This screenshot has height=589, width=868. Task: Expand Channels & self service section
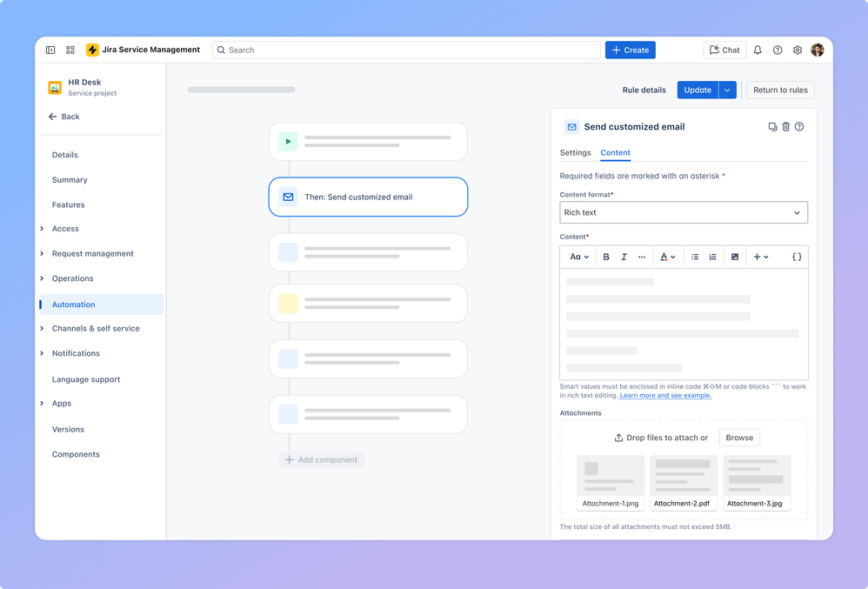(x=42, y=328)
